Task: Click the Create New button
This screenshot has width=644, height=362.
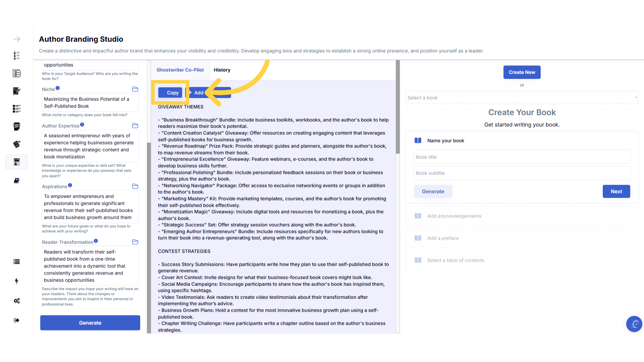Action: (x=522, y=72)
